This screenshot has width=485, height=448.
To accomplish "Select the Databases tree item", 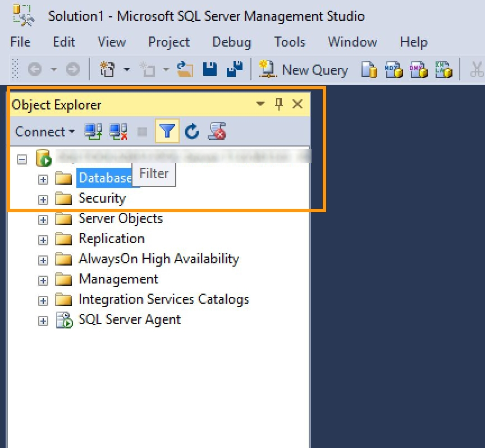I will click(105, 178).
